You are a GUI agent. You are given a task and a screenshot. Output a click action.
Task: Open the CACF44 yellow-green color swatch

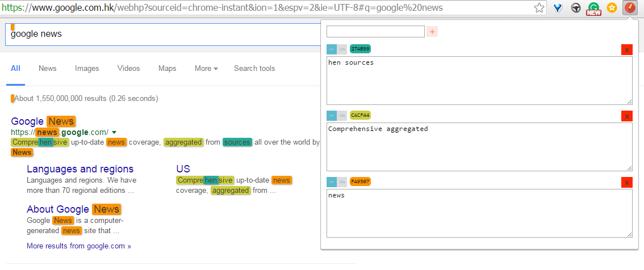pos(360,115)
